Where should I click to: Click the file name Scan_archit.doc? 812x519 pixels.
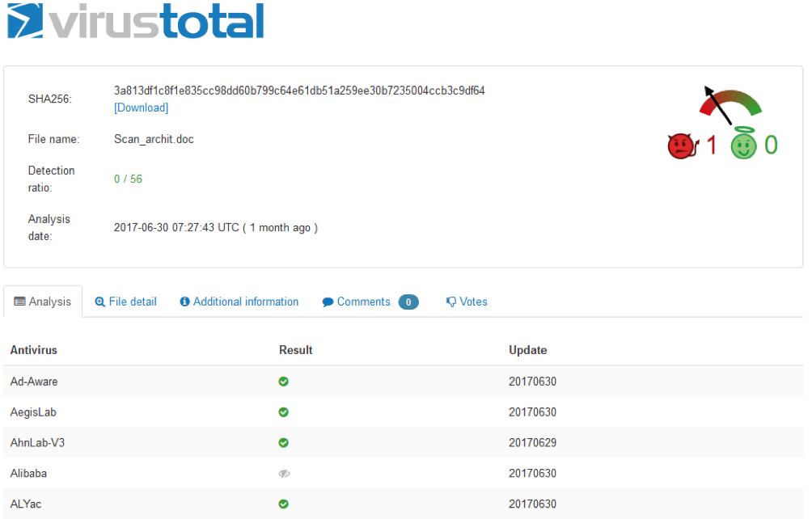(x=154, y=139)
